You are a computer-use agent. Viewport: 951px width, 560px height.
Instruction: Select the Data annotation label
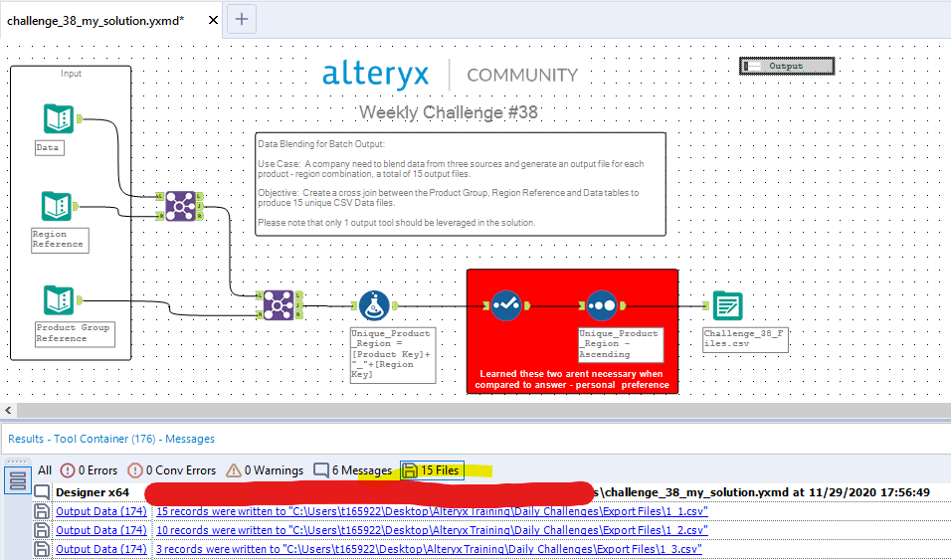[x=49, y=147]
